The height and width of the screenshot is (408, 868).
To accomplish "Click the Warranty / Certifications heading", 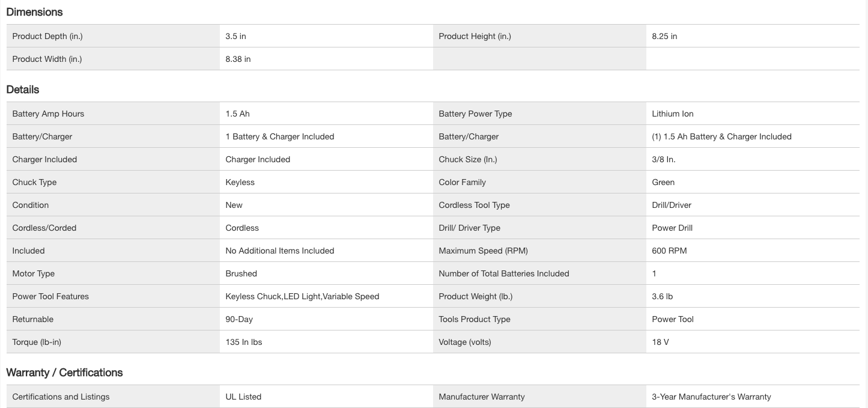I will coord(64,373).
